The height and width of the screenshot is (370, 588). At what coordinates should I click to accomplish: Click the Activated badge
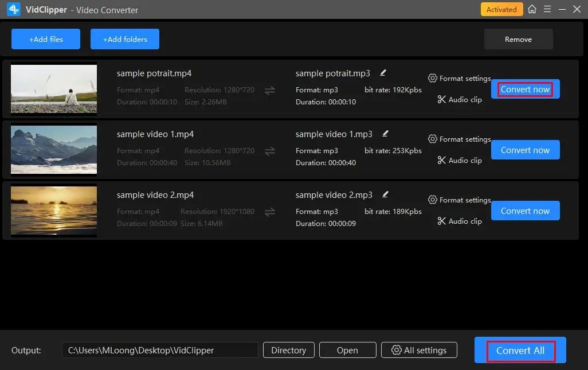pyautogui.click(x=501, y=9)
